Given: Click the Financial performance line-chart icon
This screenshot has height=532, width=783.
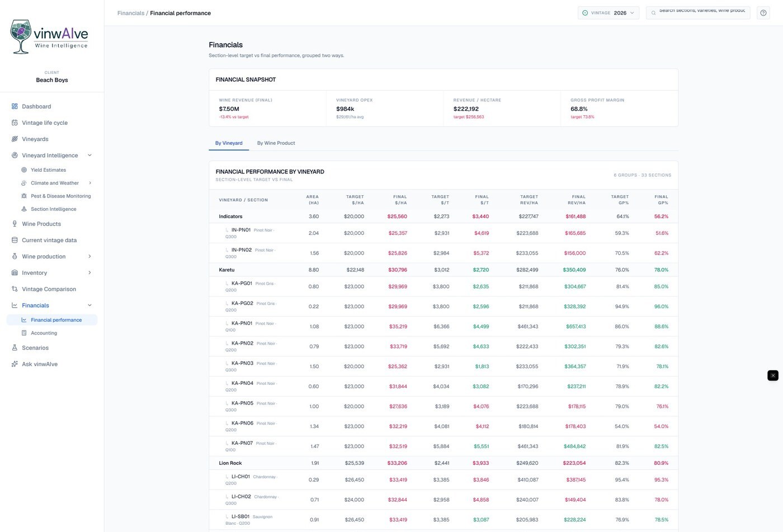Looking at the screenshot, I should click(24, 320).
